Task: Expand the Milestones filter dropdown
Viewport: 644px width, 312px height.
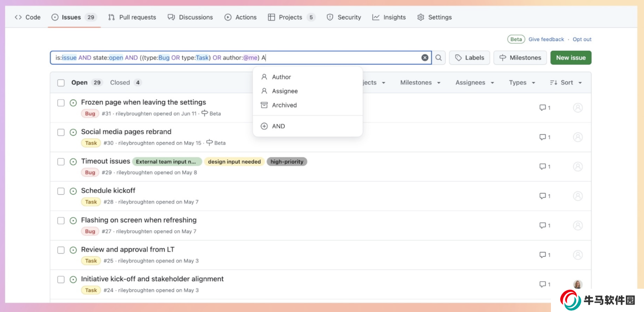Action: click(420, 82)
